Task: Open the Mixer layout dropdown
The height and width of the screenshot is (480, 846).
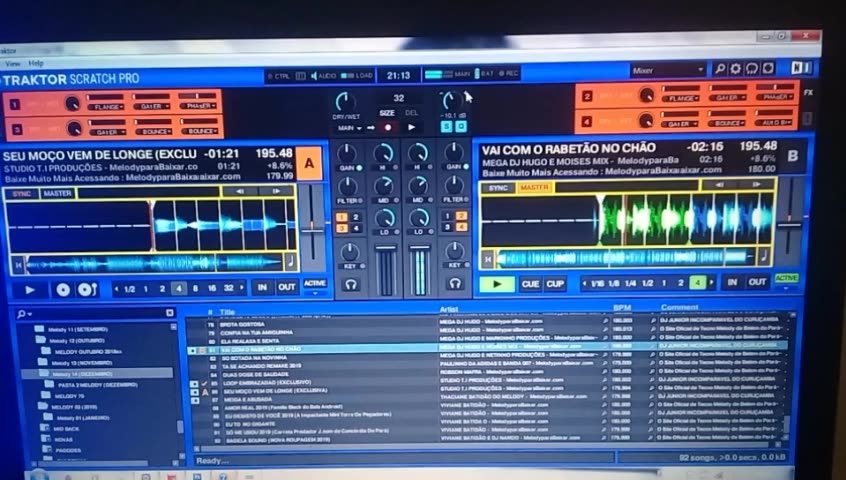Action: 668,70
